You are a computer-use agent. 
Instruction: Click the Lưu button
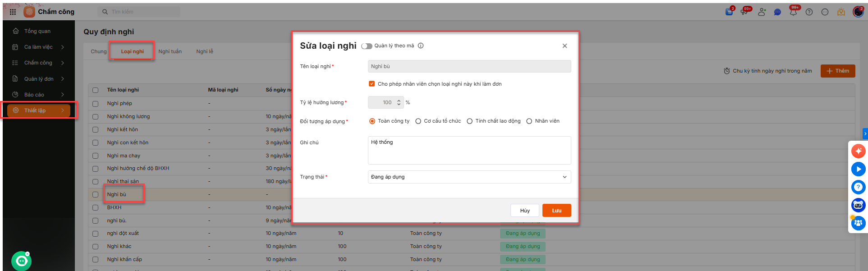click(x=556, y=211)
